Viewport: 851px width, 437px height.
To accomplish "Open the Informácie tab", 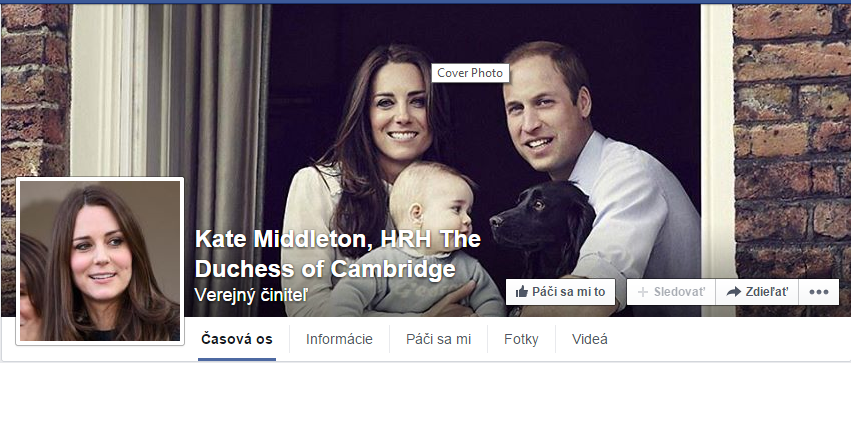I will point(339,340).
